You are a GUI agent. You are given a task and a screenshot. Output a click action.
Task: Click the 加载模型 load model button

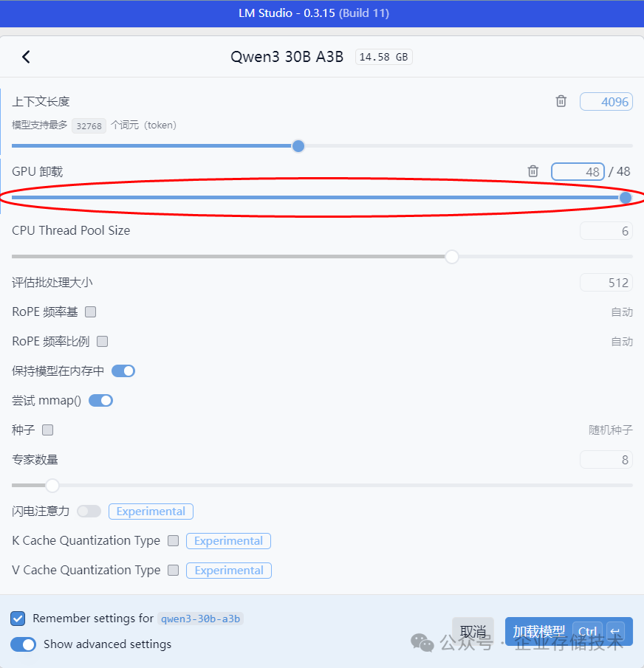[569, 631]
